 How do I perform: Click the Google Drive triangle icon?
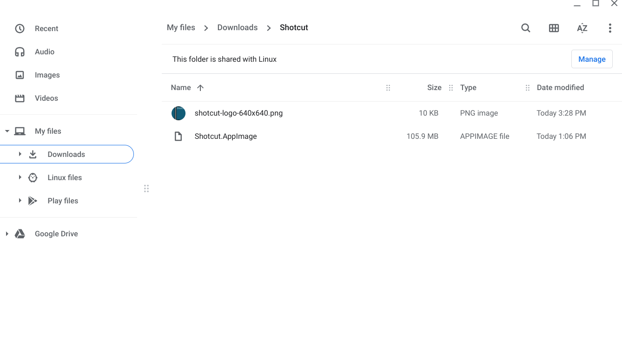pyautogui.click(x=20, y=234)
